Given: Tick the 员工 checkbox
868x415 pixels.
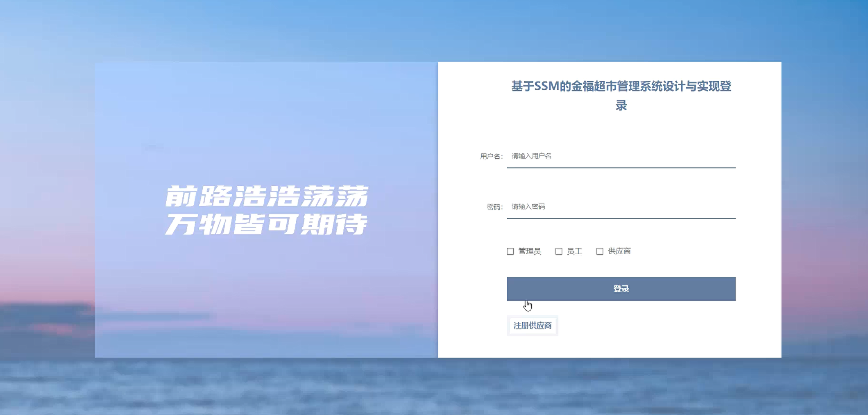Looking at the screenshot, I should click(559, 251).
